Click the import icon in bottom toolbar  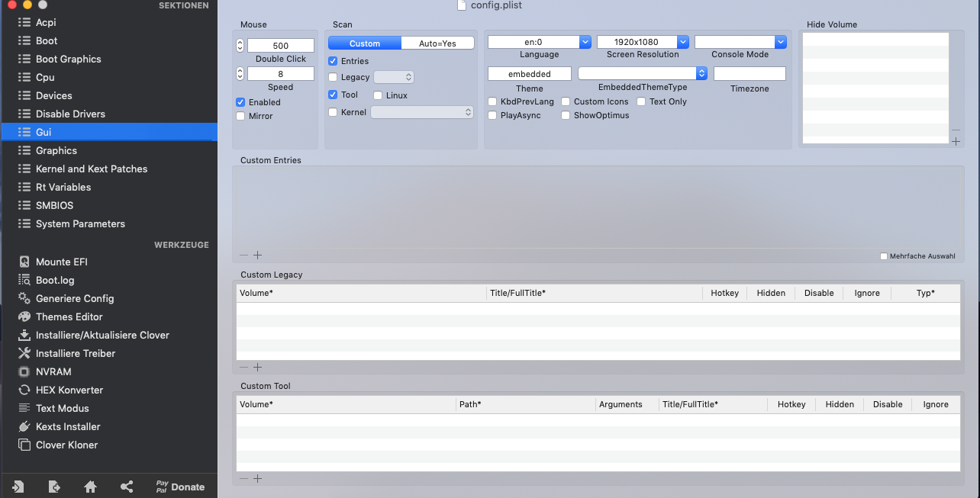[x=18, y=487]
